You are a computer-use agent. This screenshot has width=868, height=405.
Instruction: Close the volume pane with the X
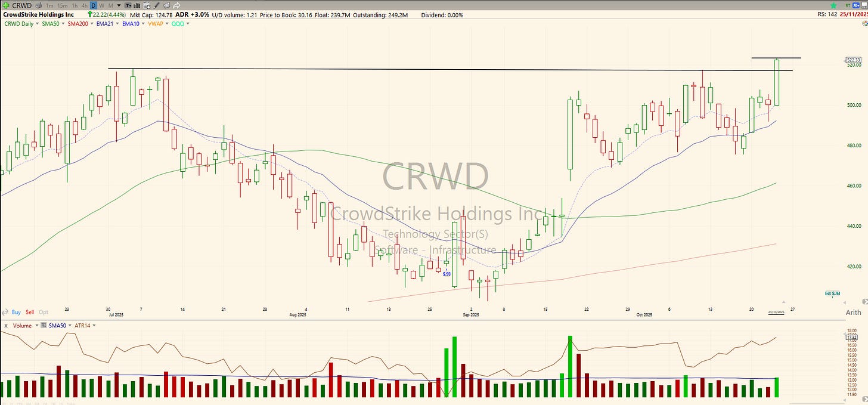(6, 326)
